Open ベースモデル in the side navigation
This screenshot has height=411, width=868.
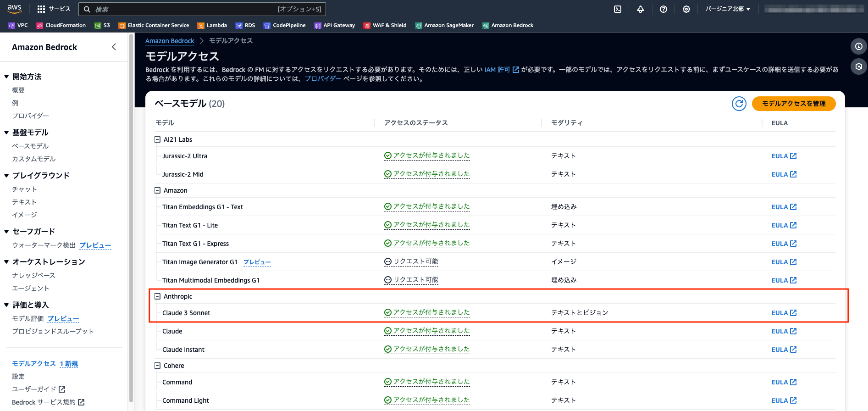[x=30, y=146]
